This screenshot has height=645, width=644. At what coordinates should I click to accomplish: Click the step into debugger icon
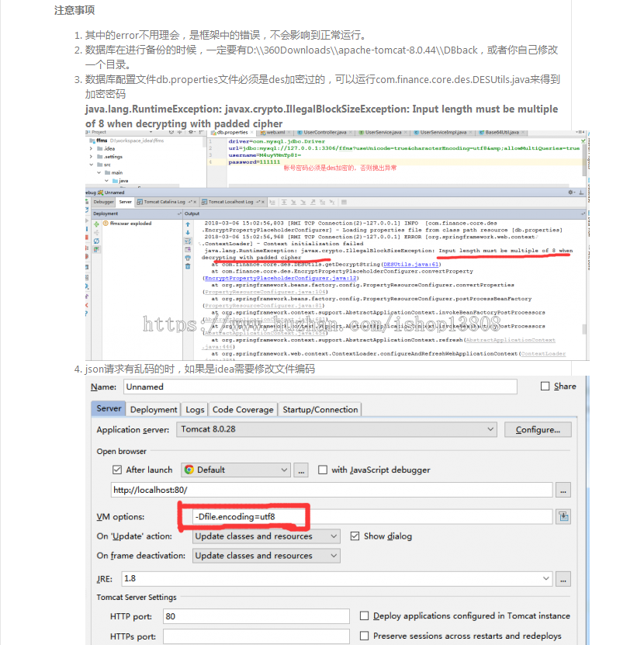click(x=293, y=202)
